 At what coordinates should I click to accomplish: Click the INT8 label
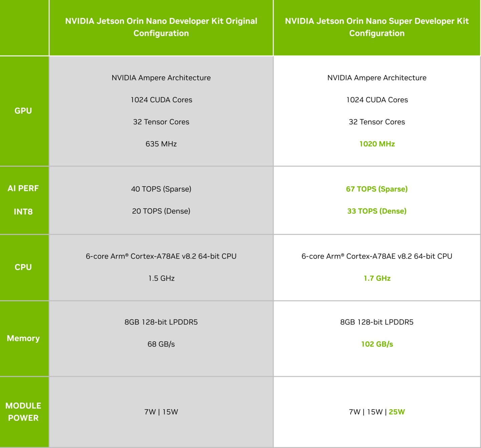tap(23, 212)
